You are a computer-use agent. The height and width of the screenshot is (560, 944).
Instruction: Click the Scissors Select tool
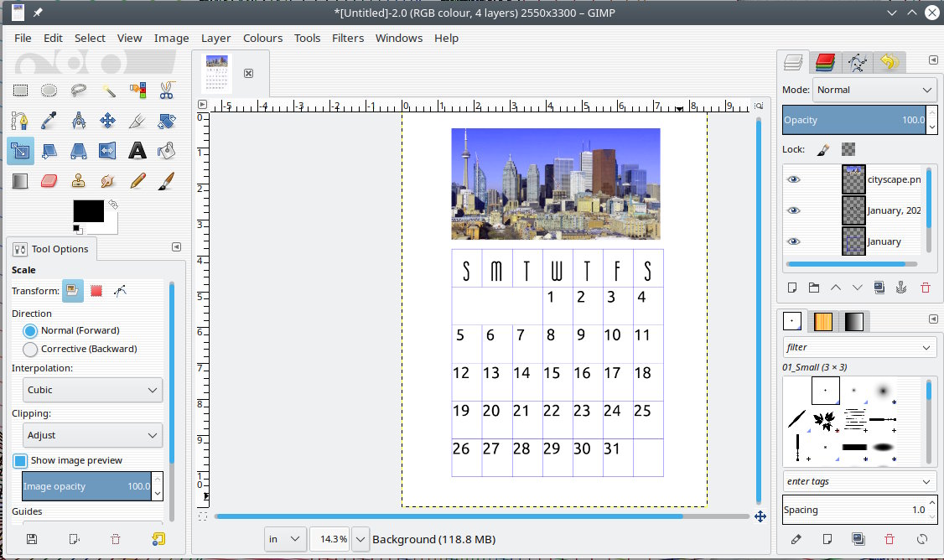[166, 91]
